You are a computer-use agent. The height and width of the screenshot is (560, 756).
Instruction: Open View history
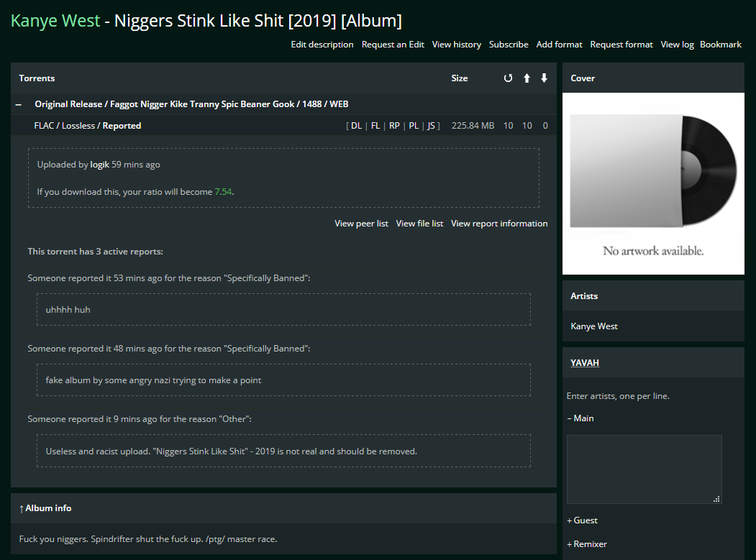click(x=457, y=45)
